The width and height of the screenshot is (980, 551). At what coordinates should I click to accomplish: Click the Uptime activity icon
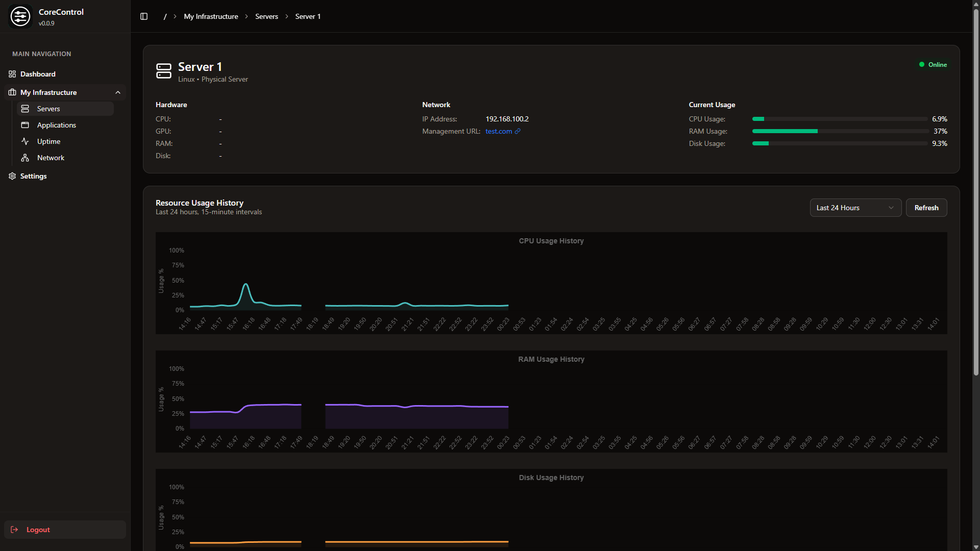tap(25, 141)
